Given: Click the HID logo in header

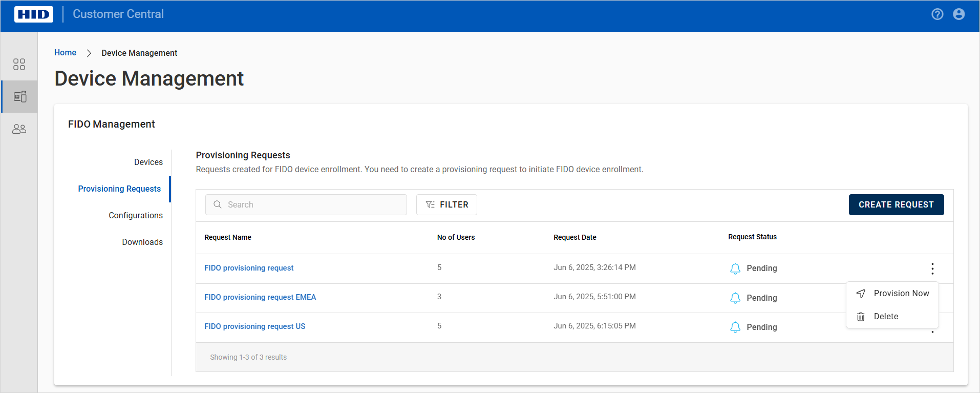Looking at the screenshot, I should pyautogui.click(x=33, y=14).
